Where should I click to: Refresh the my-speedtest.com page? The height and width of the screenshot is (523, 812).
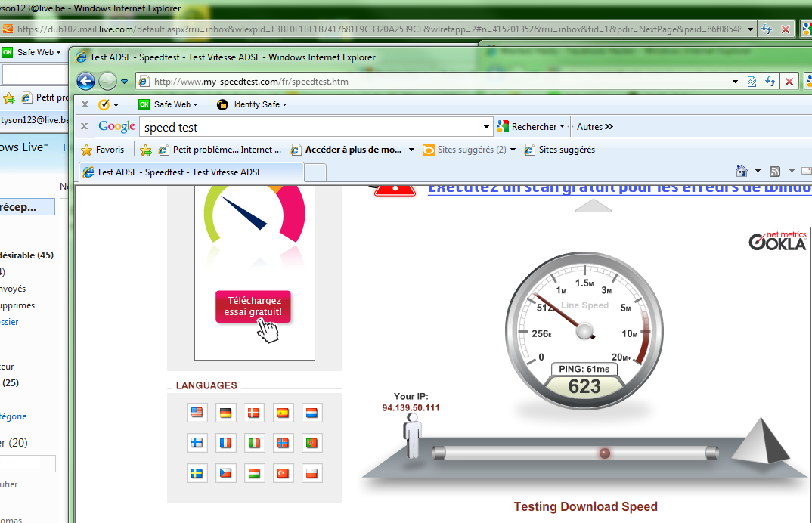pos(770,82)
